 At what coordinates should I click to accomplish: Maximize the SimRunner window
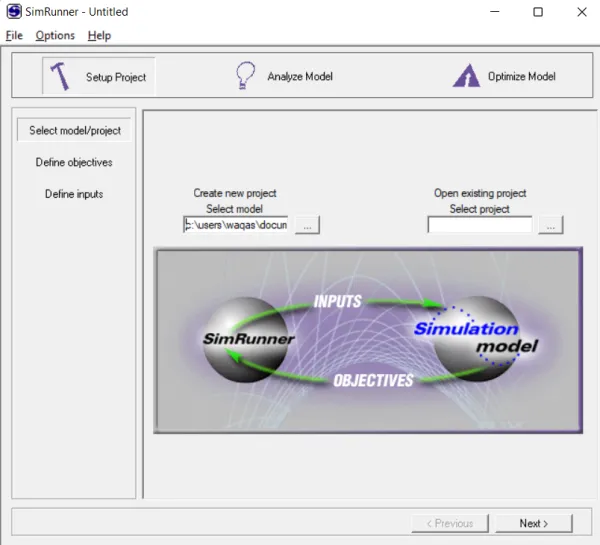coord(538,12)
